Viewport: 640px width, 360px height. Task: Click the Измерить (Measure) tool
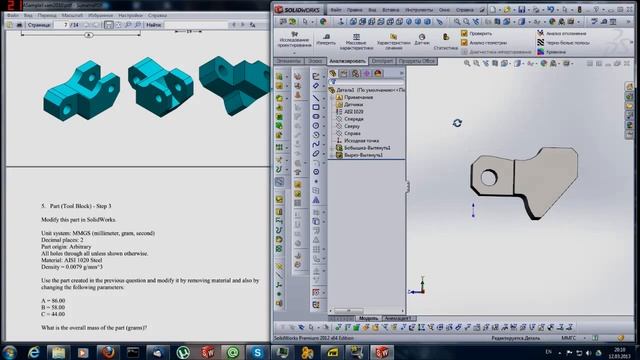326,40
